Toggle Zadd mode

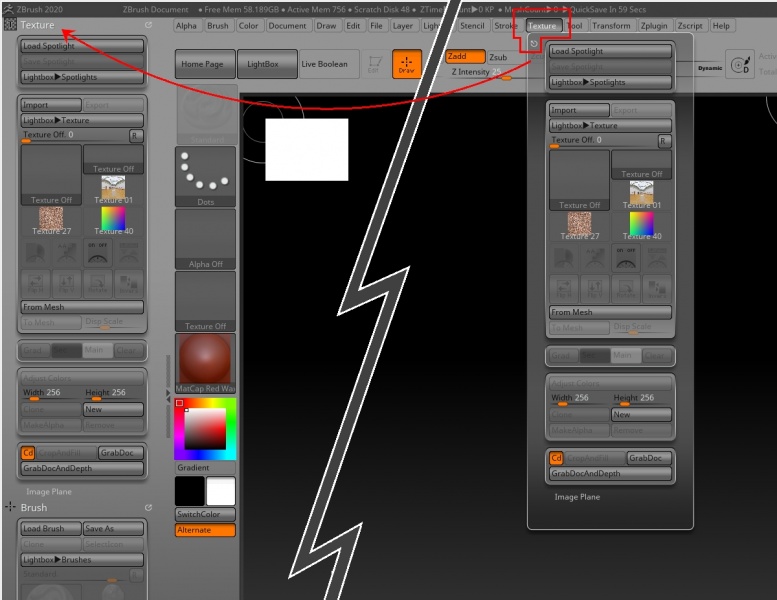(x=465, y=56)
